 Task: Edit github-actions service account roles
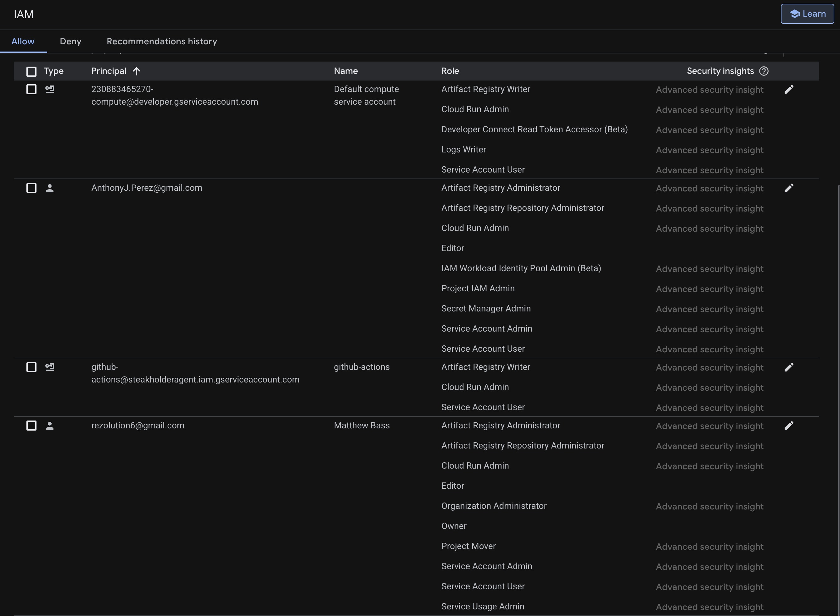(x=788, y=367)
